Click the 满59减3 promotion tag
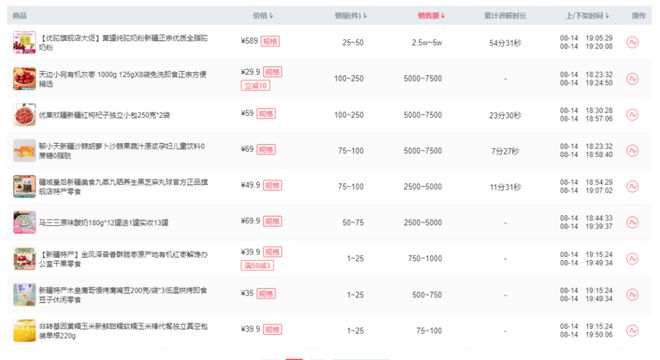Screen dimensions: 660x360 tap(257, 265)
